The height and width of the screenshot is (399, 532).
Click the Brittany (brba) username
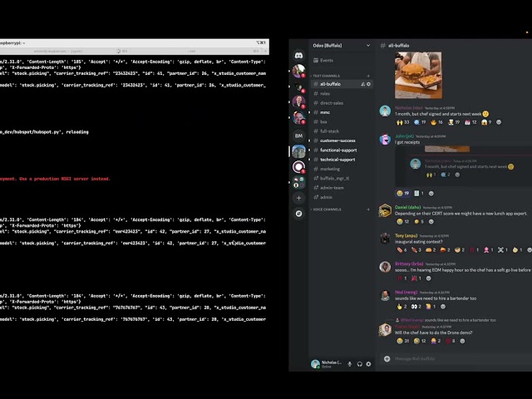[x=409, y=264]
